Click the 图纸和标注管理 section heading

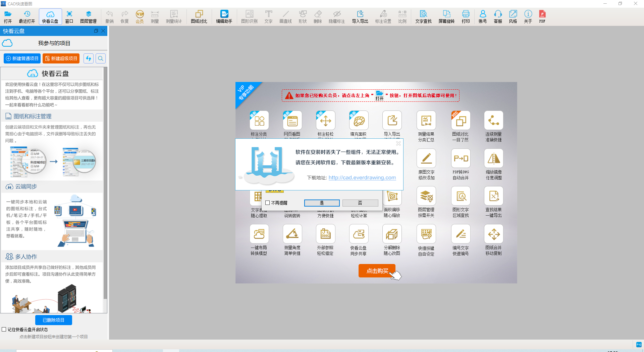click(x=33, y=116)
